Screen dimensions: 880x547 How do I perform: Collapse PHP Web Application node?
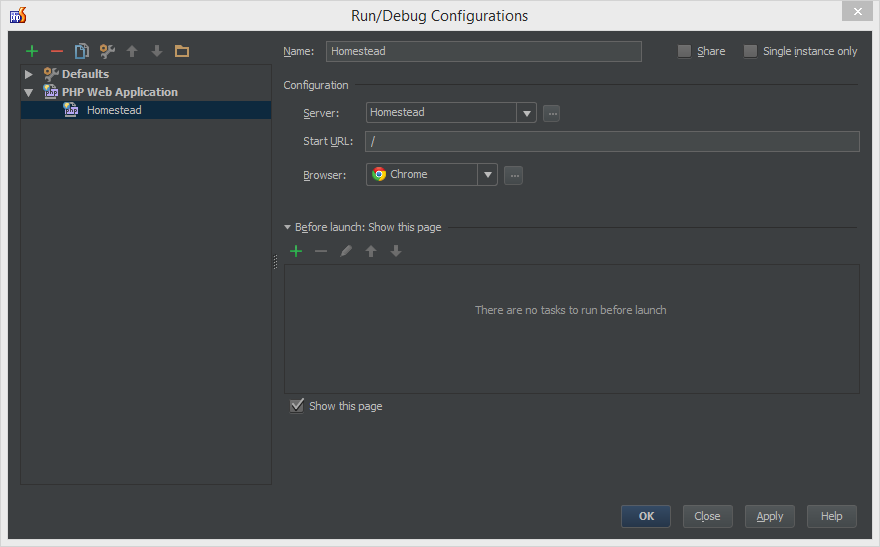29,92
